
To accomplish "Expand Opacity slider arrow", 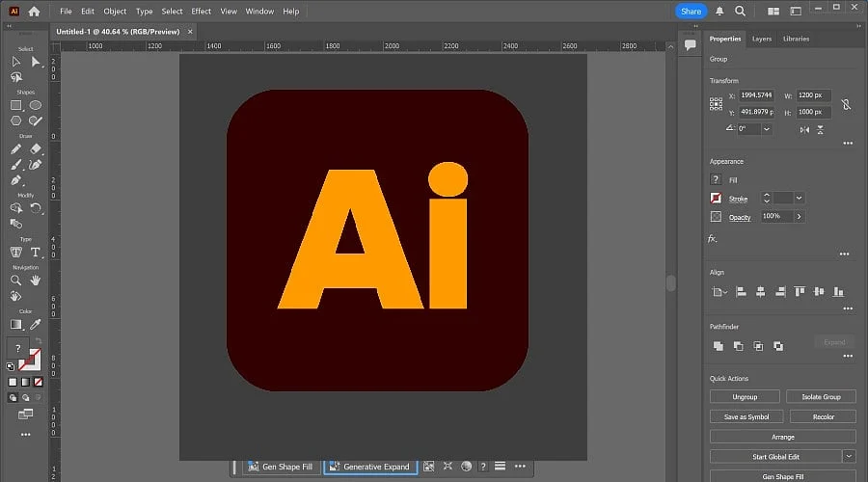I will click(799, 217).
